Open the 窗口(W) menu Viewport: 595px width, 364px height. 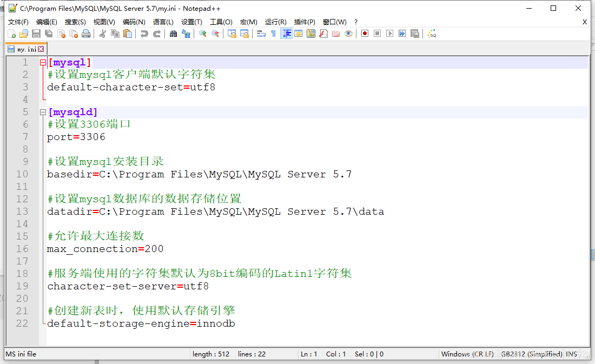[335, 22]
